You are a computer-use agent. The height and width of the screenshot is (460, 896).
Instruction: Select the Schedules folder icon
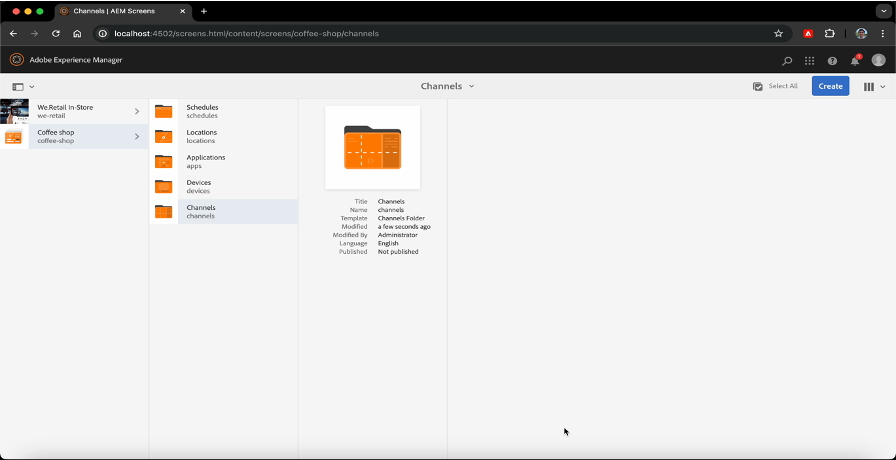click(164, 111)
